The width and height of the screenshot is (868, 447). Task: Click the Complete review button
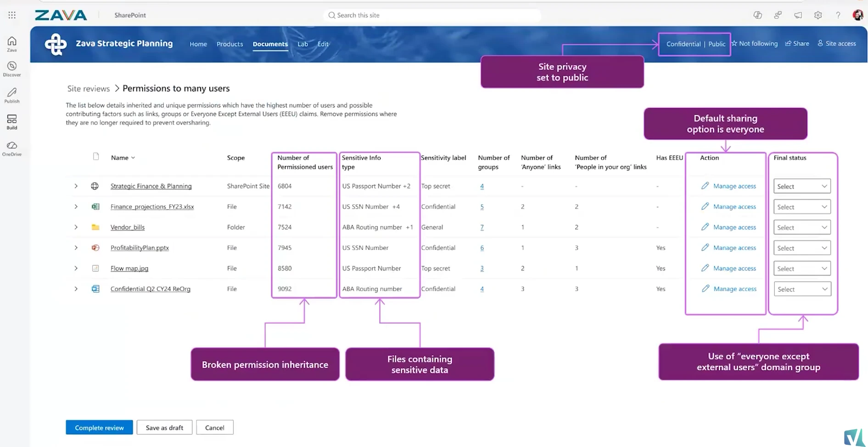(99, 427)
